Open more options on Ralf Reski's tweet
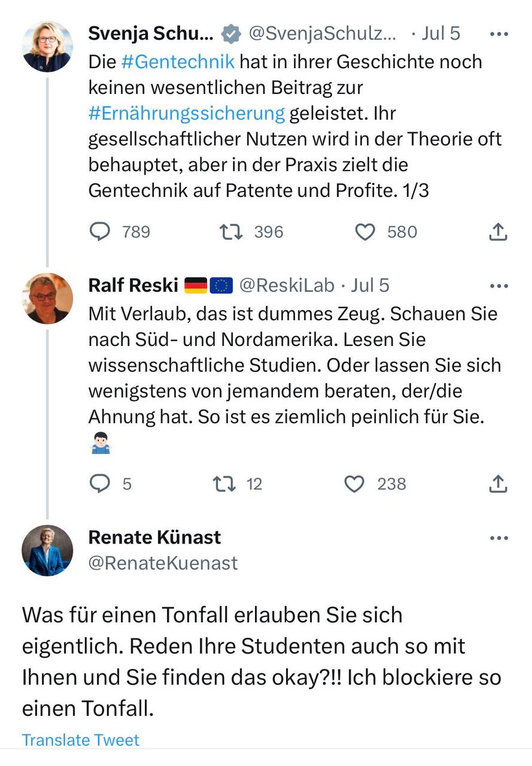The width and height of the screenshot is (532, 766). [x=498, y=286]
